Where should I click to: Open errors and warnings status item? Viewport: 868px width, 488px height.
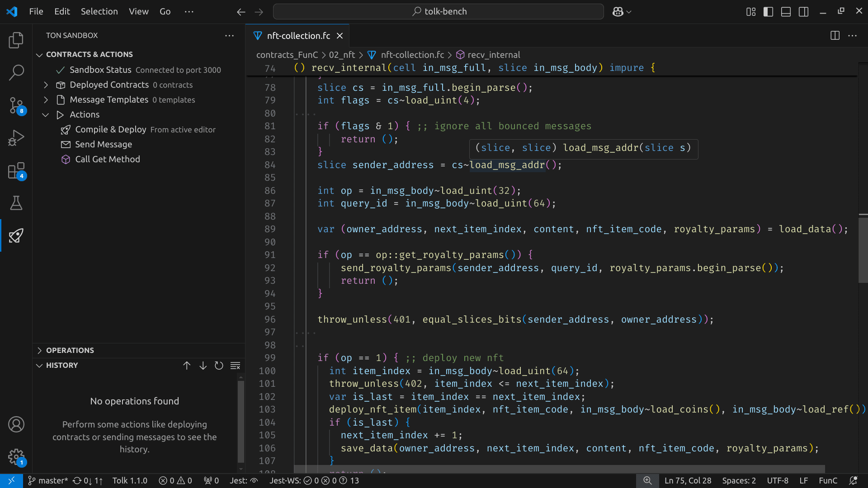tap(175, 481)
